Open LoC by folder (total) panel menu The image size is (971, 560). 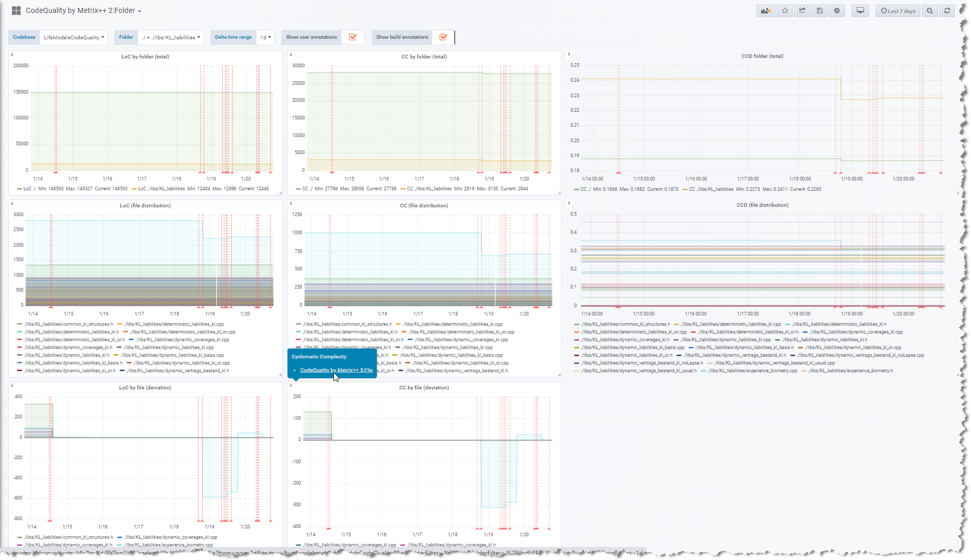pos(145,56)
